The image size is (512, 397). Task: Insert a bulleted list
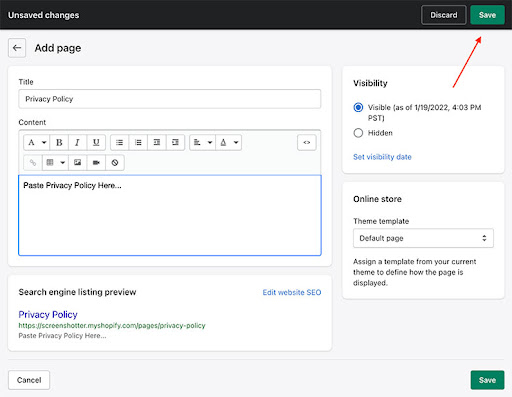[x=119, y=143]
